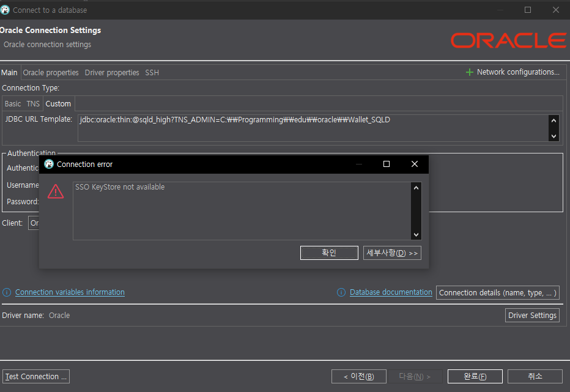
Task: Open Connection variables information link
Action: [70, 292]
